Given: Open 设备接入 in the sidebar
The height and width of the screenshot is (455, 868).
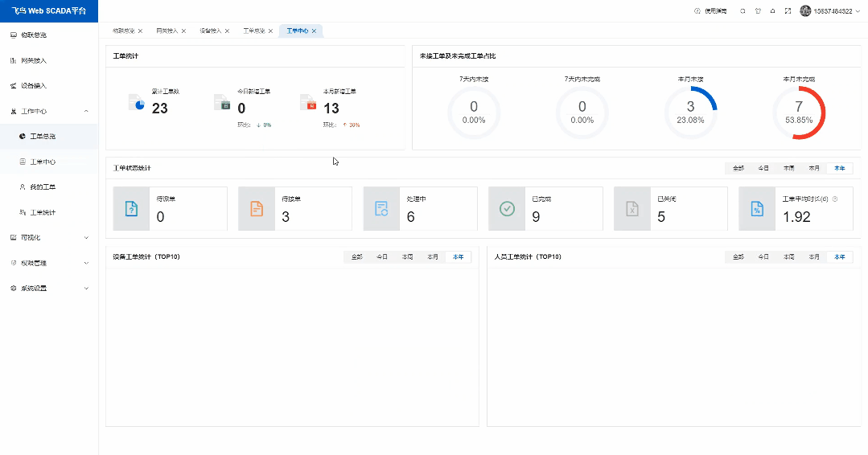Looking at the screenshot, I should (x=49, y=86).
